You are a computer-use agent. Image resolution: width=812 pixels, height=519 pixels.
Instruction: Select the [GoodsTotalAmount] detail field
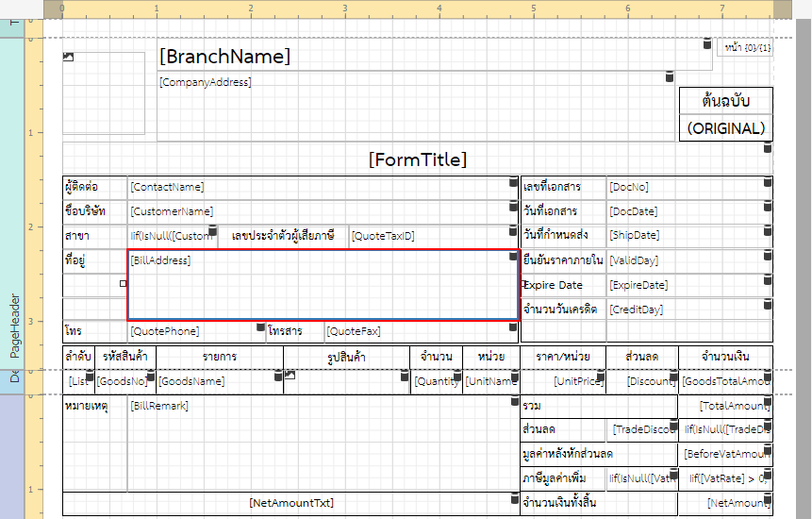tap(725, 382)
